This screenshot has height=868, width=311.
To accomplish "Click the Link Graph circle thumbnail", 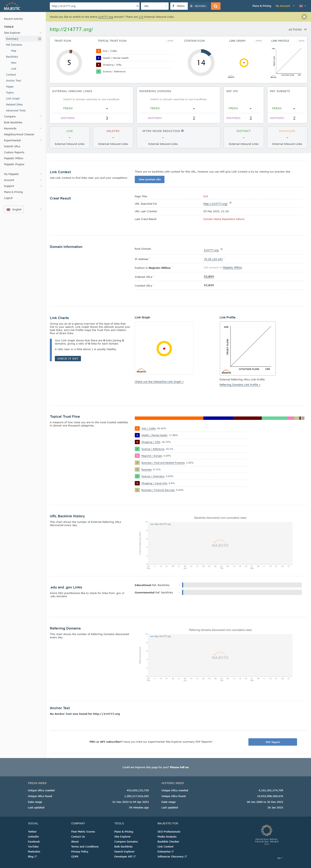I will coord(244,63).
